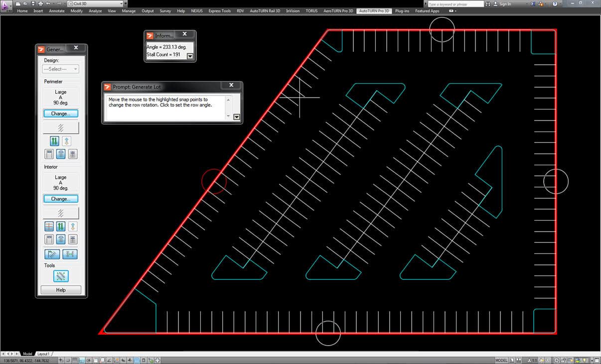Image resolution: width=601 pixels, height=364 pixels.
Task: Toggle Object Snap in the status bar
Action: (x=96, y=360)
